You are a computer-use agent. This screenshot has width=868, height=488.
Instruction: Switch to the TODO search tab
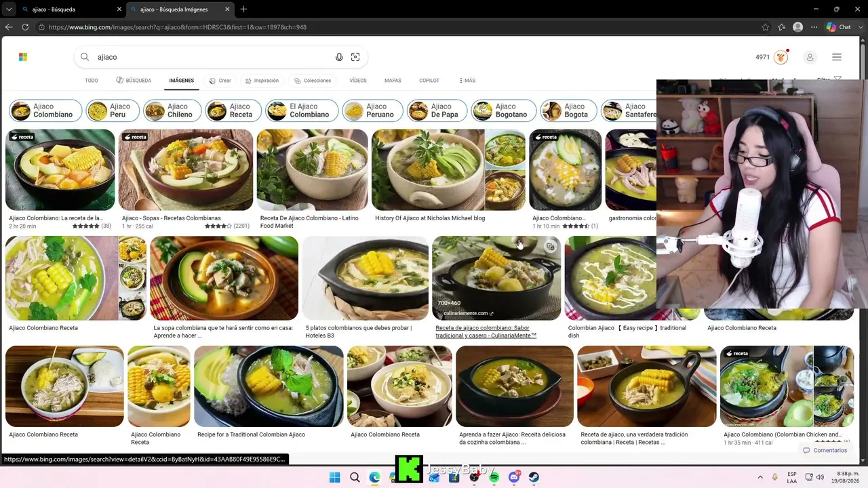click(x=92, y=81)
